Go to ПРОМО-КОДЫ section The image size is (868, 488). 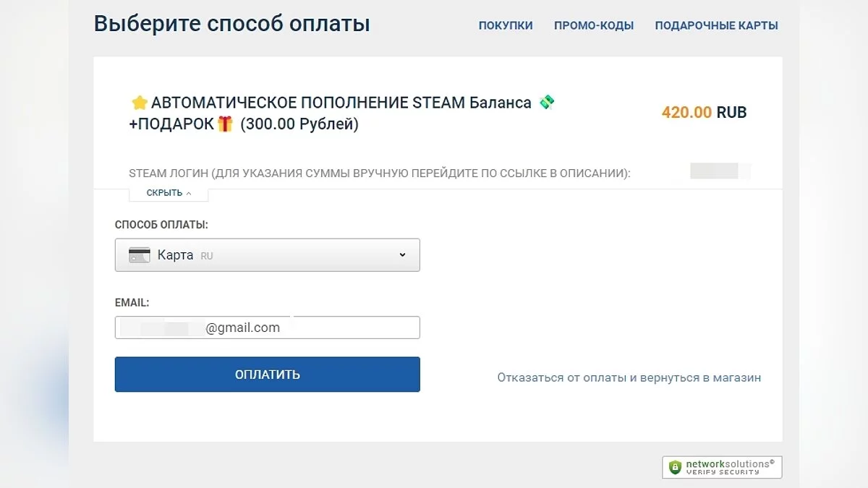[594, 25]
